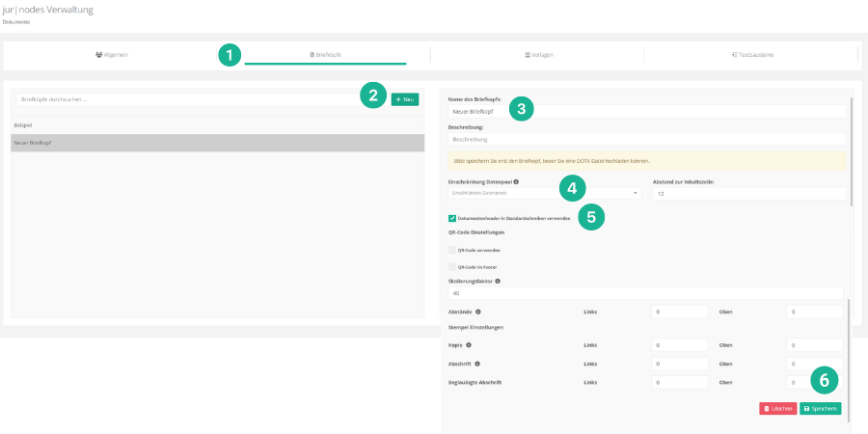
Task: Click info icon beside Skalierungsfaktor
Action: tap(497, 282)
